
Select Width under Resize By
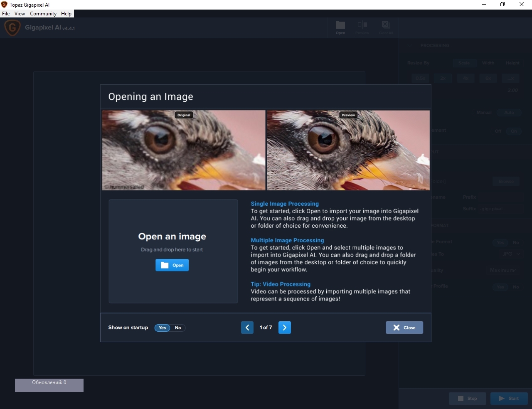pos(488,63)
